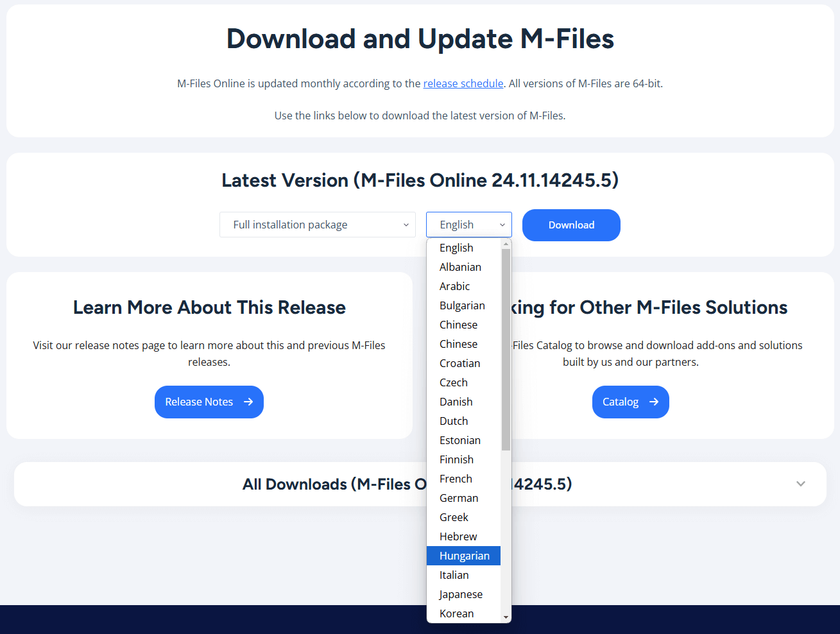Open the release schedule link
Screen dimensions: 840x634
click(463, 83)
